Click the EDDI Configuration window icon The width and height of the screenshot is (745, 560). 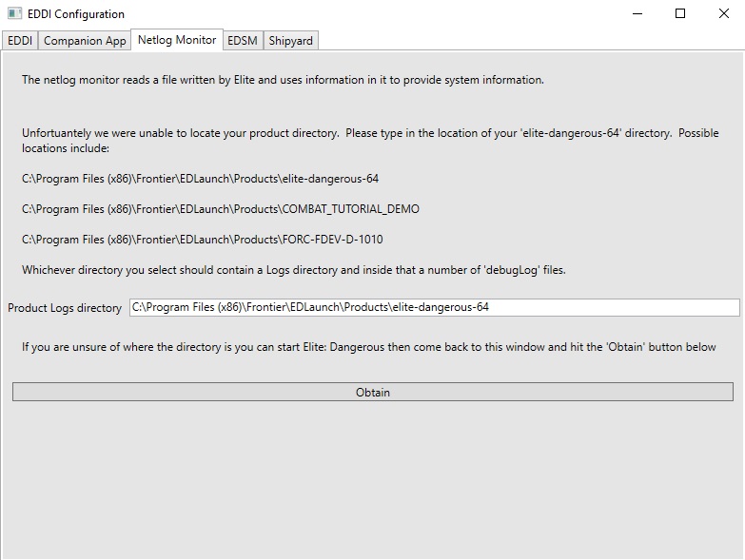click(x=14, y=13)
